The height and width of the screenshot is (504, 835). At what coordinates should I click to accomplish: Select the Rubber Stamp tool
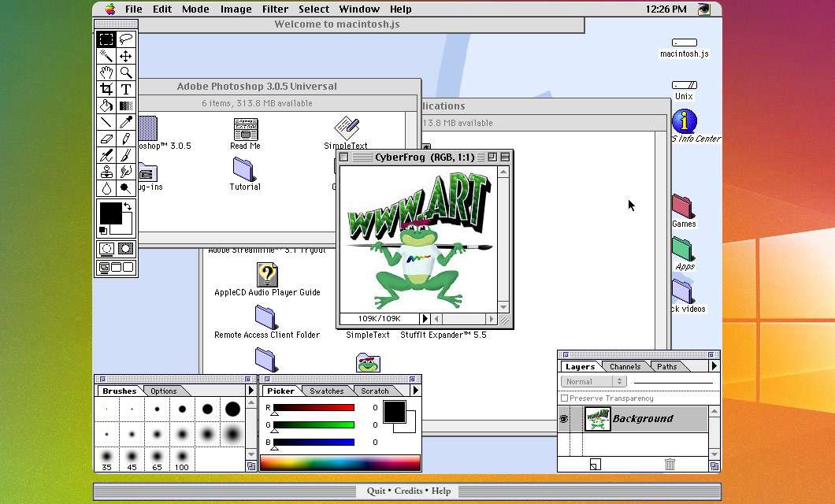(106, 172)
